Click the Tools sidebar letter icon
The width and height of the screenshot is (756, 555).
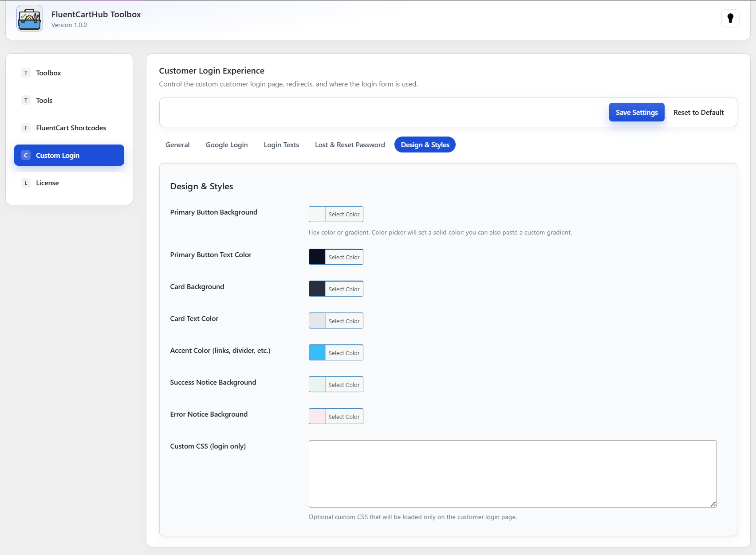(x=26, y=101)
